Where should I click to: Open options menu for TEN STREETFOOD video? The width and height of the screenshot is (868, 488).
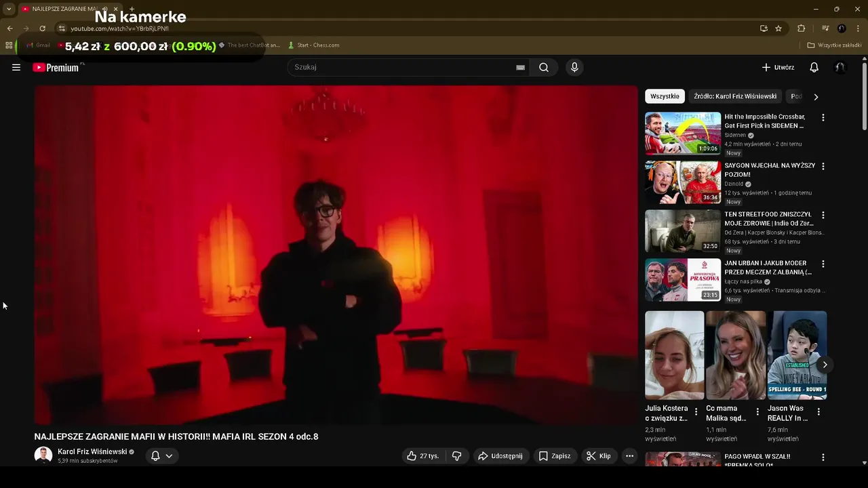(823, 215)
